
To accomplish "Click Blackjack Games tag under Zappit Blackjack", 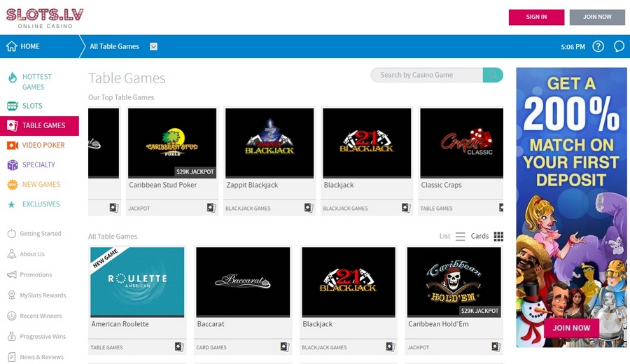I will (x=248, y=209).
